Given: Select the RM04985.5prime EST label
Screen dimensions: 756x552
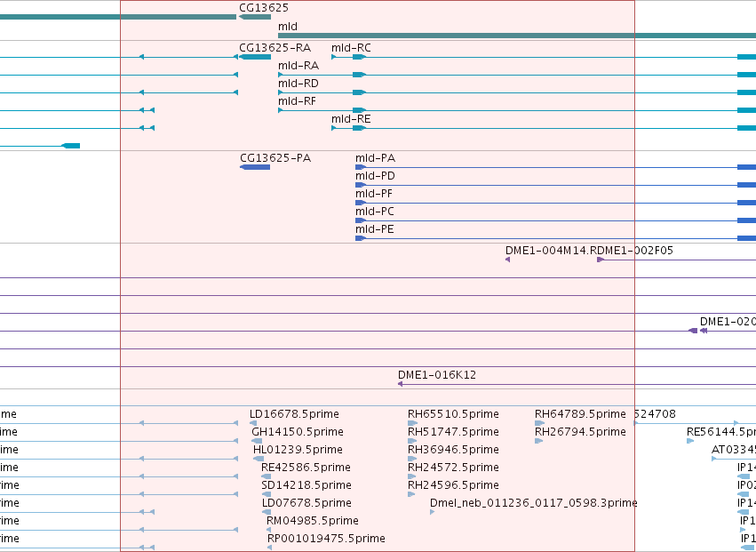Looking at the screenshot, I should coord(313,521).
